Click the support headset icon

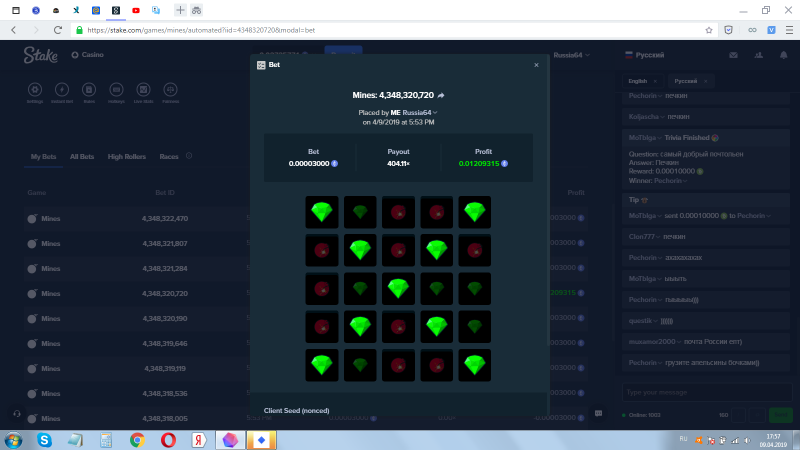[x=17, y=414]
